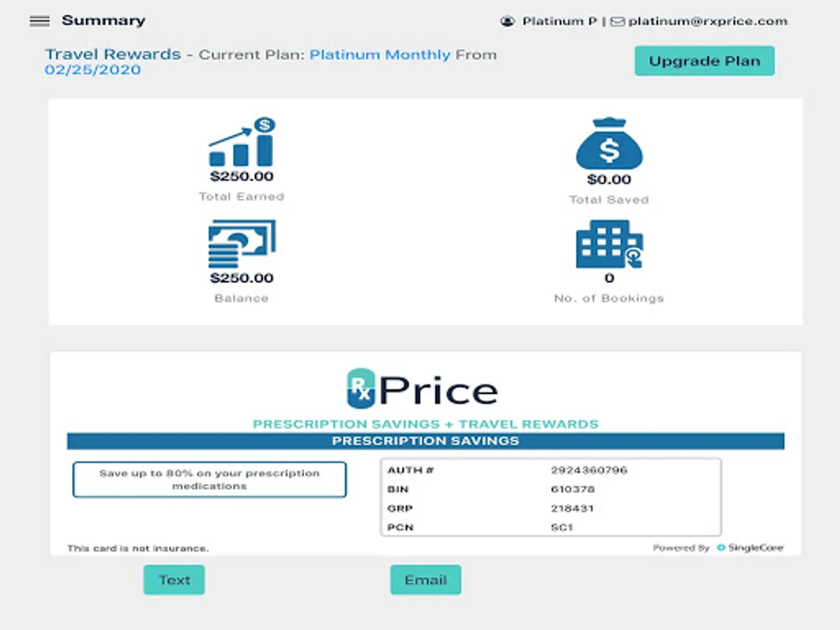Click the AUTH # label
This screenshot has width=840, height=630.
[410, 470]
